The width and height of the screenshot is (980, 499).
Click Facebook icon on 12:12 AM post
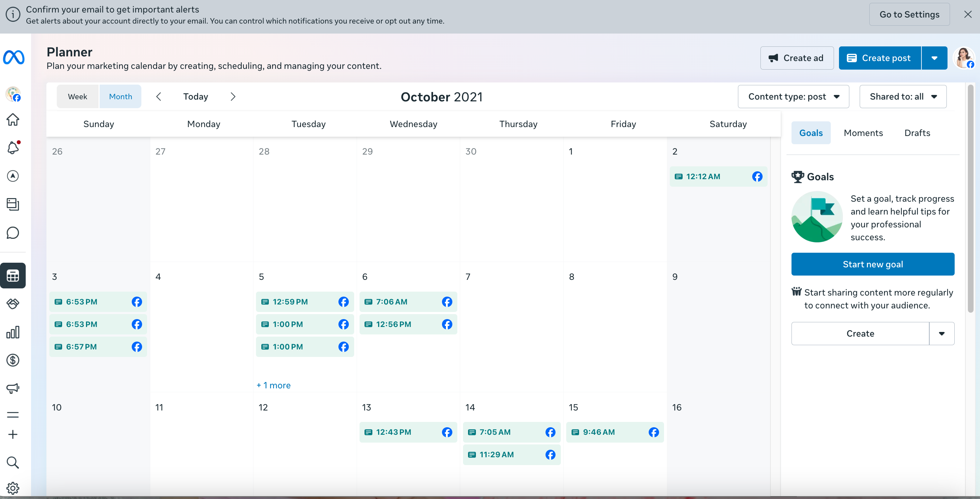(757, 176)
